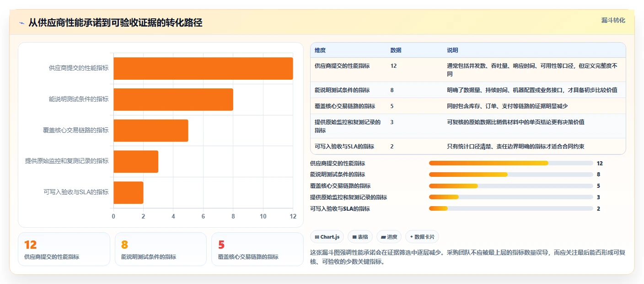Click description starting 可复核的原始数据
This screenshot has height=284, width=644.
515,122
